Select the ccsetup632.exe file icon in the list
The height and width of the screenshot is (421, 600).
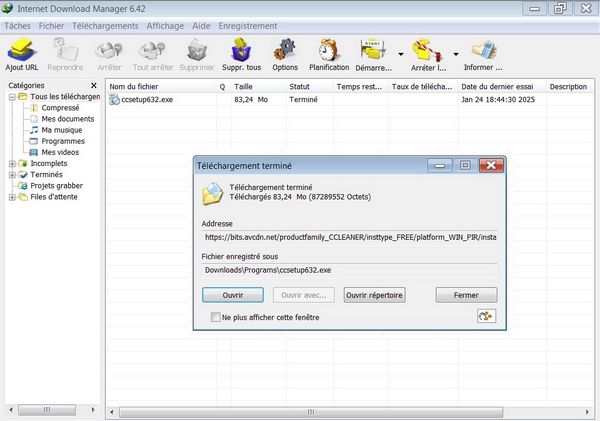tap(114, 100)
